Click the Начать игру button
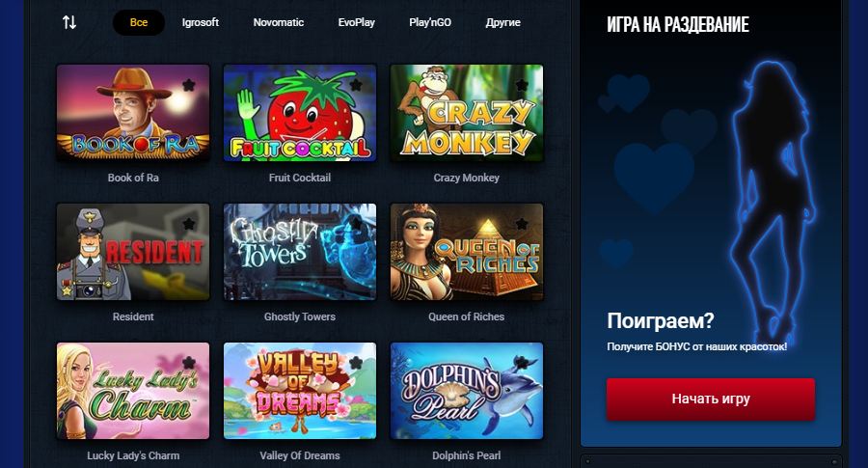Image resolution: width=868 pixels, height=468 pixels. 711,399
